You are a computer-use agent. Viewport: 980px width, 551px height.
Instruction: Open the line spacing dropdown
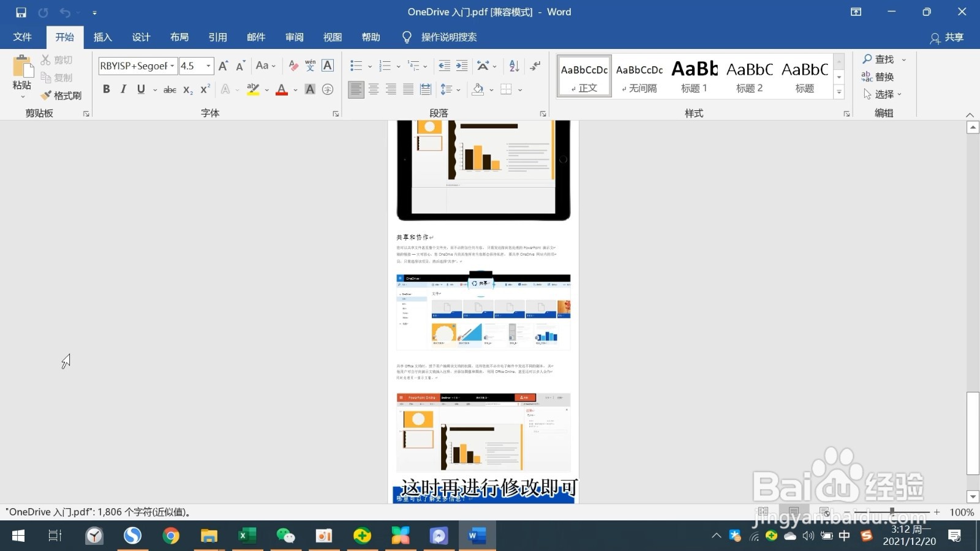(450, 89)
